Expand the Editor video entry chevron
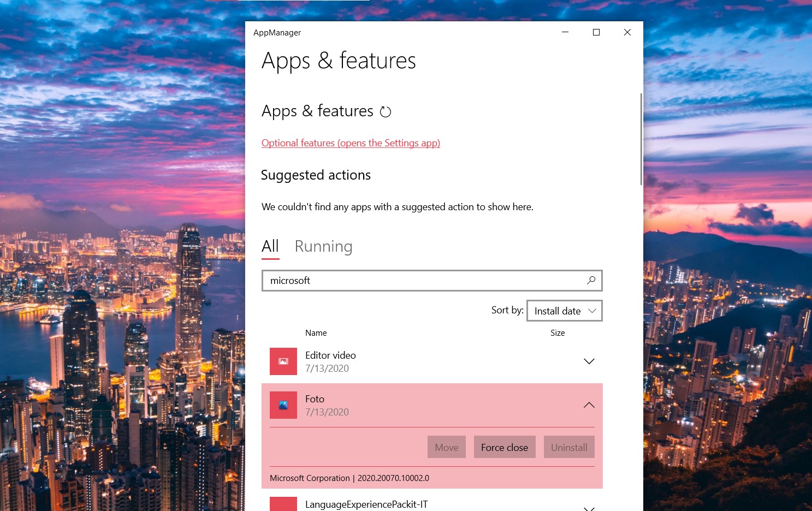The width and height of the screenshot is (812, 511). pos(589,361)
